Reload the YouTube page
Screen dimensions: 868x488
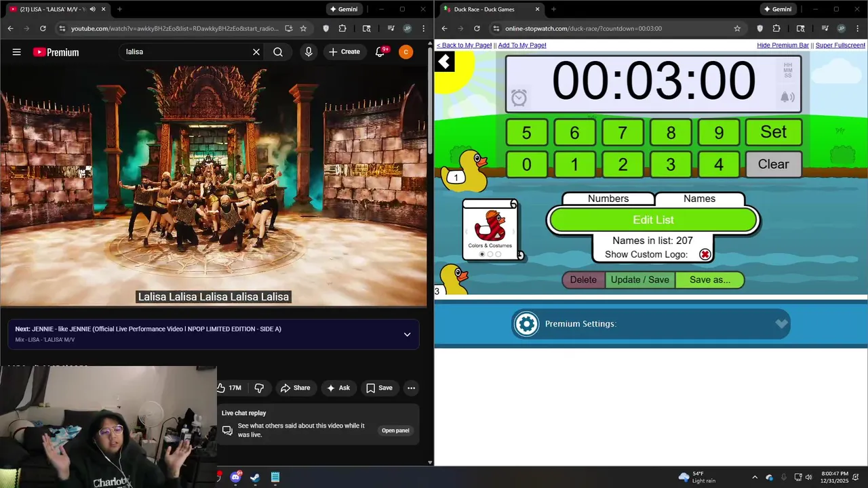pos(43,28)
